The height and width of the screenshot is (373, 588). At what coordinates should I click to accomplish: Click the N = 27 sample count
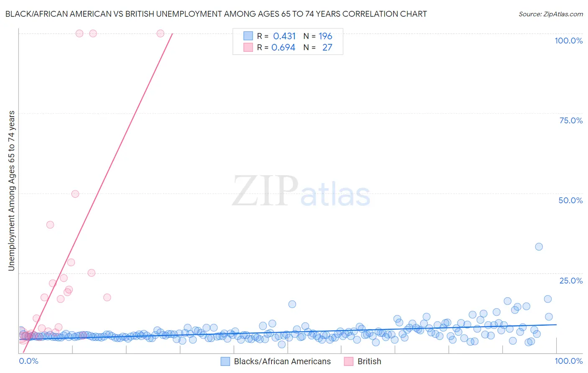point(318,47)
